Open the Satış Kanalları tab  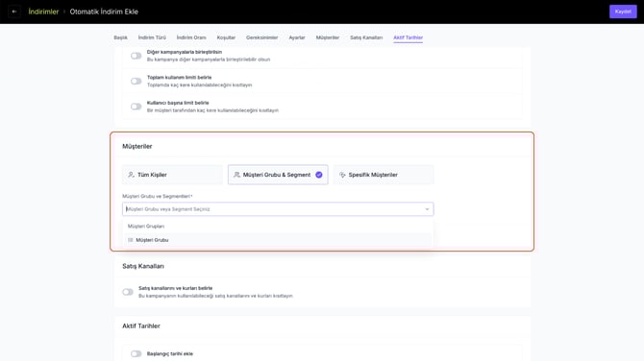point(366,37)
